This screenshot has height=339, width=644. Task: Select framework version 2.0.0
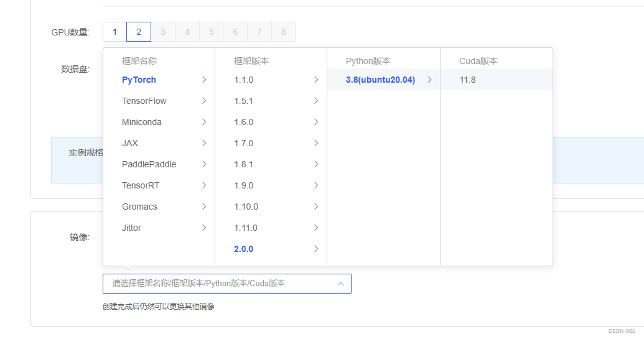[271, 249]
